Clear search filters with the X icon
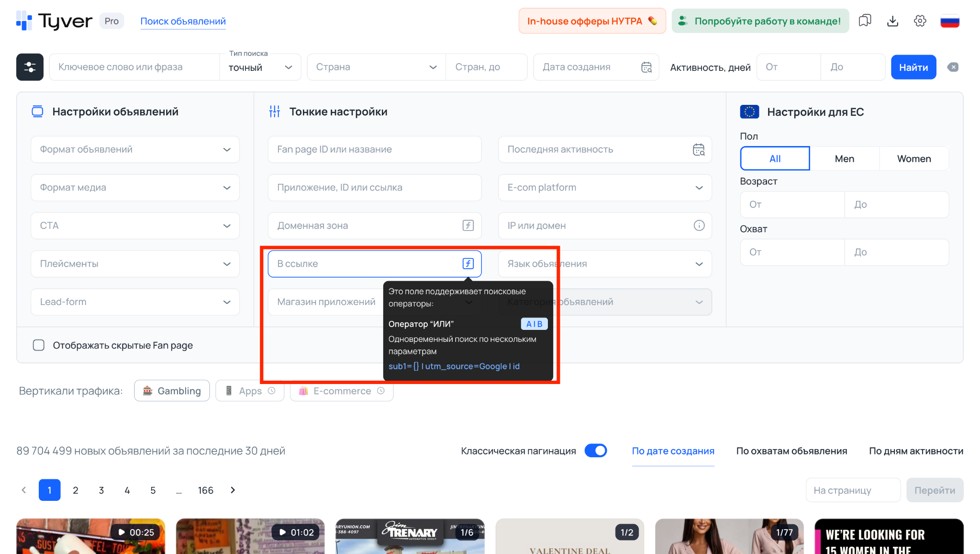980x554 pixels. tap(953, 67)
